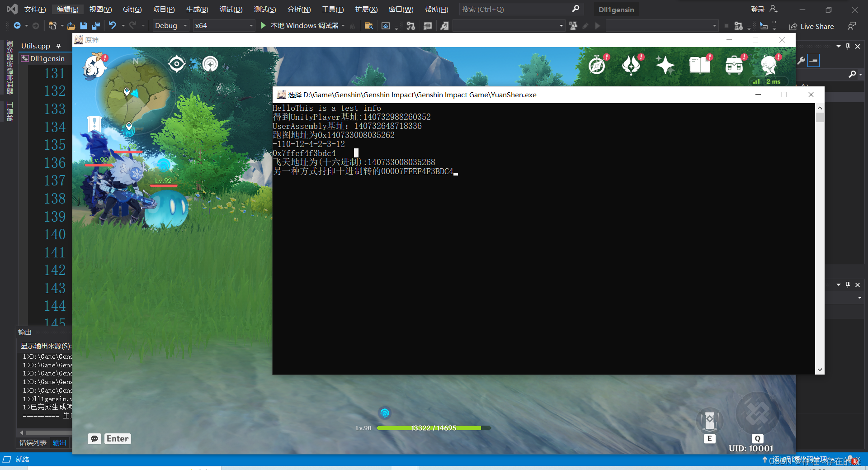This screenshot has height=470, width=868.
Task: Open the Wish menu star icon
Action: pyautogui.click(x=665, y=65)
